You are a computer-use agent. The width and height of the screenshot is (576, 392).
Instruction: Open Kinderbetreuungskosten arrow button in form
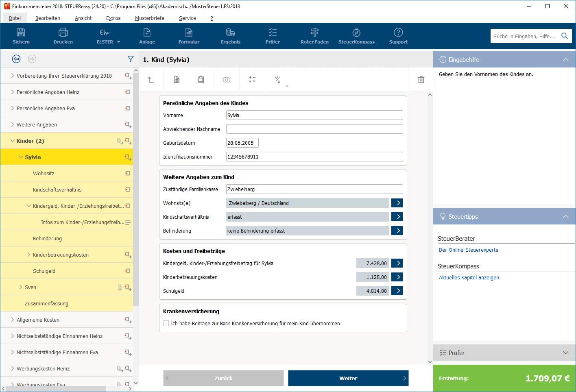[397, 277]
